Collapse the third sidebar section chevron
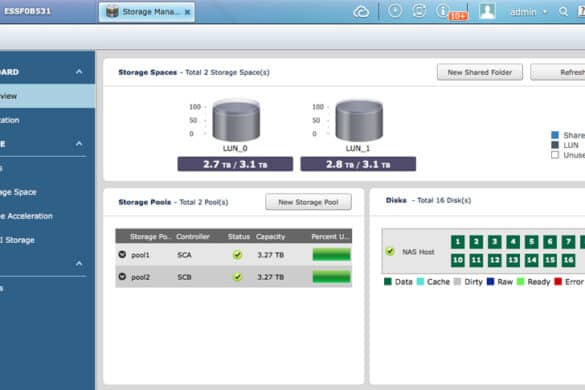Screen dimensions: 585x390 pos(79,263)
